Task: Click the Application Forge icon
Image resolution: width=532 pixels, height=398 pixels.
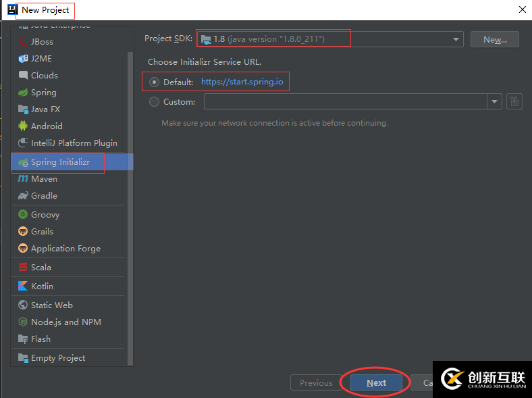Action: 23,248
